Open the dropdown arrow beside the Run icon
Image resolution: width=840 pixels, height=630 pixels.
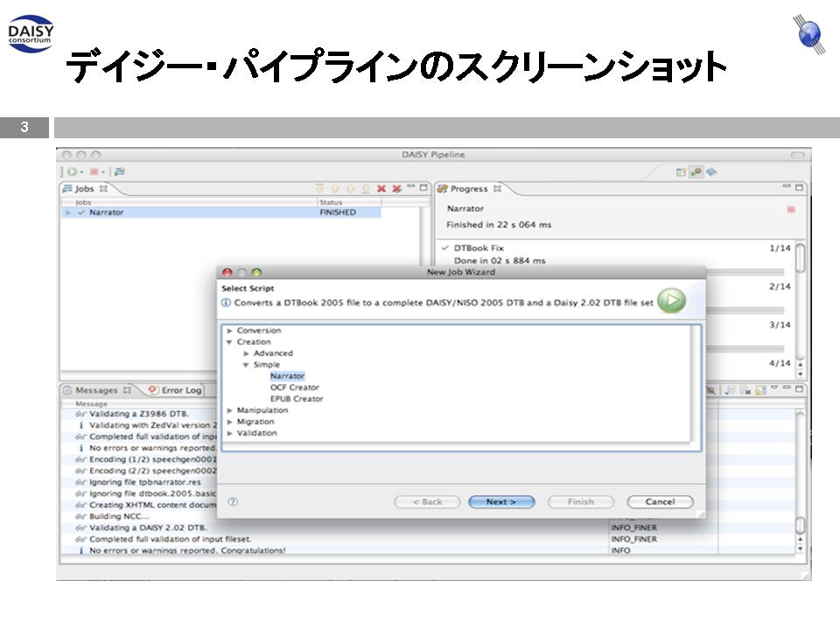point(80,172)
